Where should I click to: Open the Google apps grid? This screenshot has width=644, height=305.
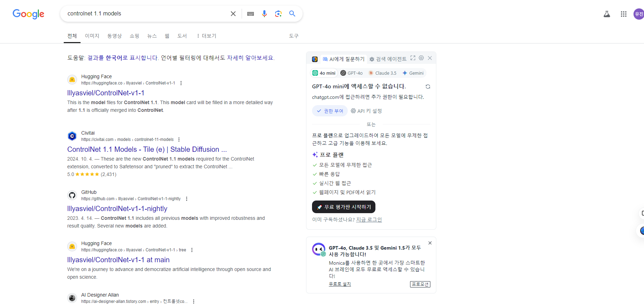(x=624, y=14)
